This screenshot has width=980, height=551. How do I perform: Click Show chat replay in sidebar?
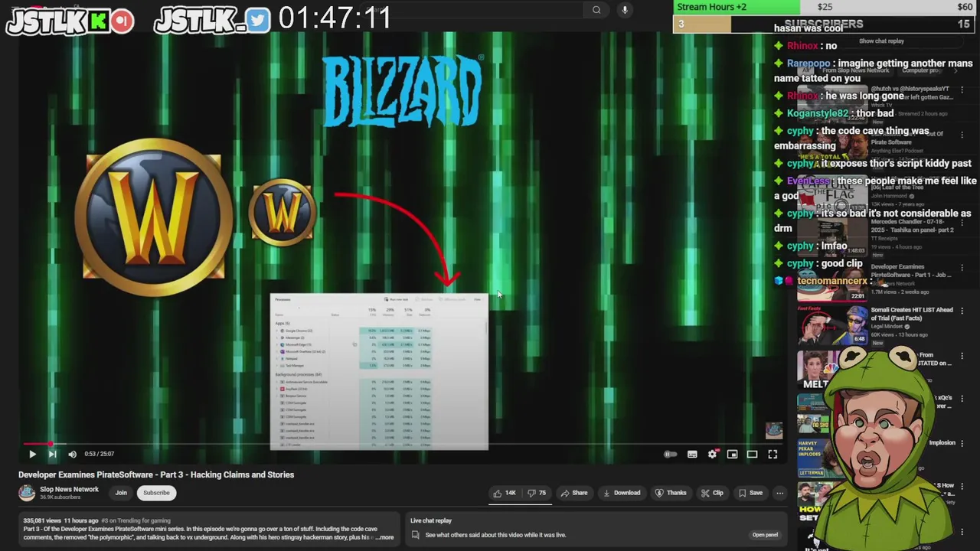[x=881, y=41]
